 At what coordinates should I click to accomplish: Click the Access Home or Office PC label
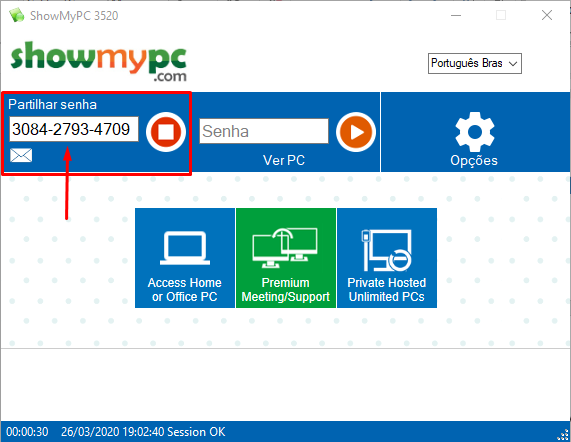(x=185, y=290)
